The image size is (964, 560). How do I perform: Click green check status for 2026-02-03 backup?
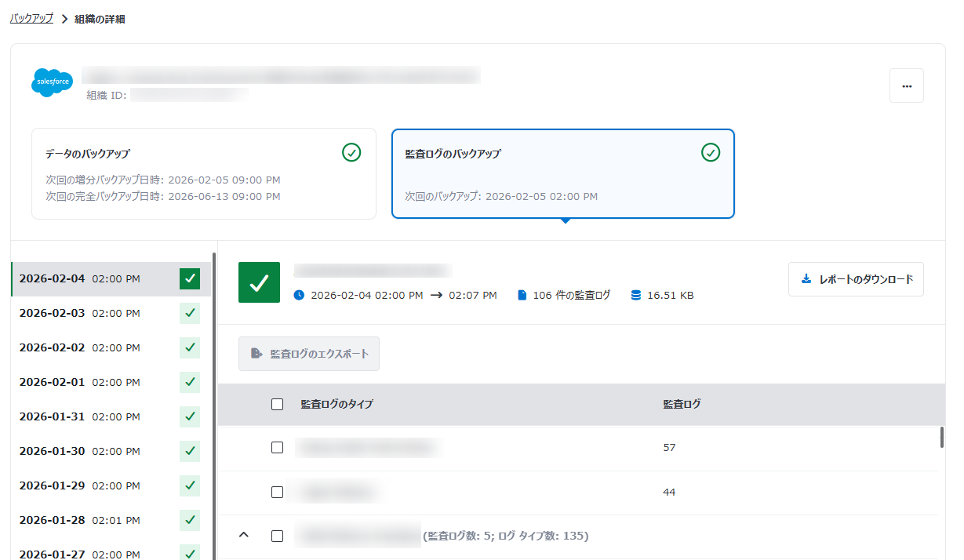pos(190,313)
